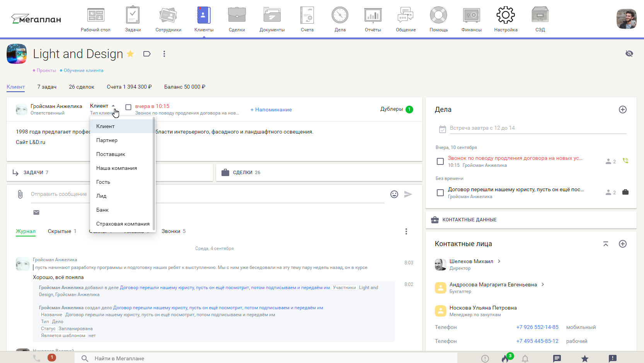Open the Счета section icon

point(307,15)
